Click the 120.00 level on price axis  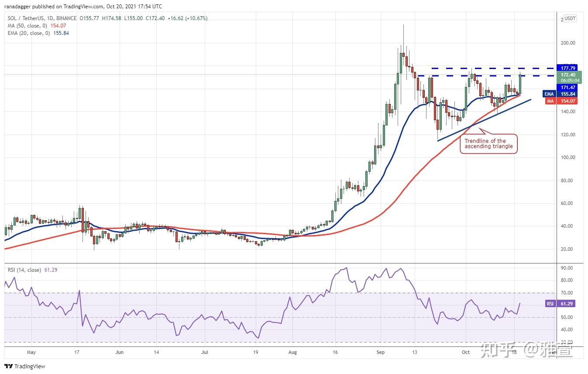coord(568,135)
